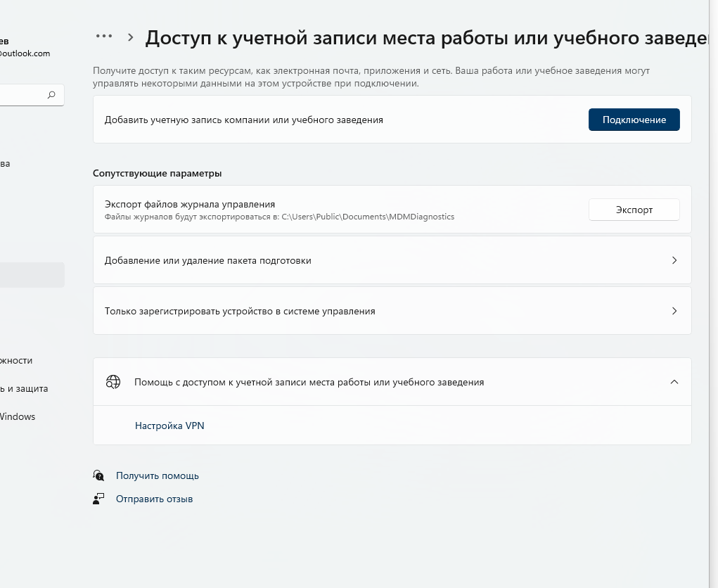Click the breadcrumb chevron arrow
718x588 pixels.
131,37
